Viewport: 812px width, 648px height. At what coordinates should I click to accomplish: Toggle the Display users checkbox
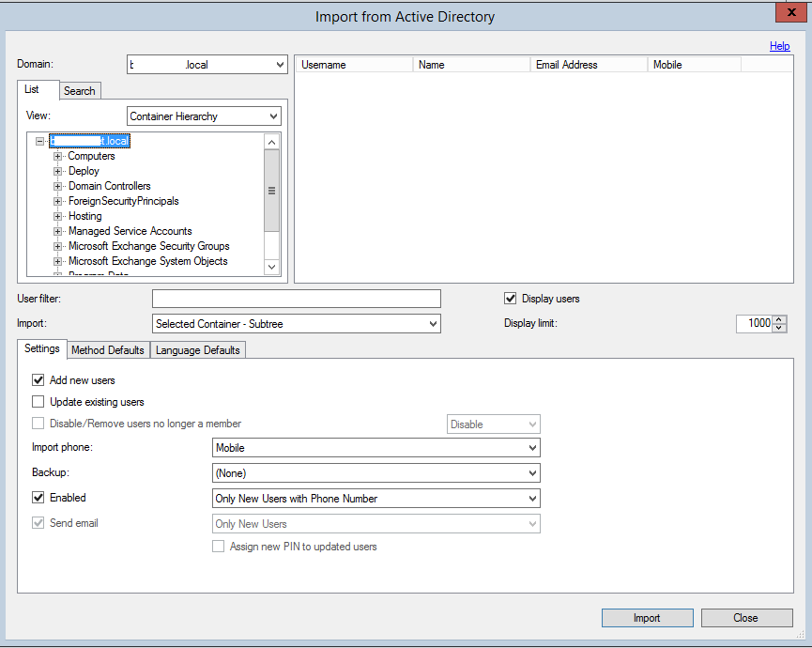511,299
